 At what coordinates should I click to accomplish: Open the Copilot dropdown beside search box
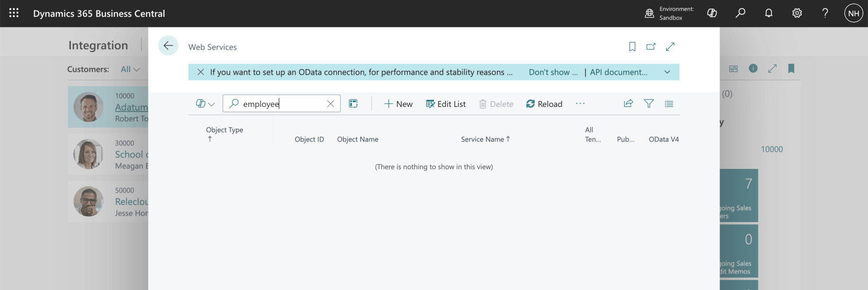205,104
